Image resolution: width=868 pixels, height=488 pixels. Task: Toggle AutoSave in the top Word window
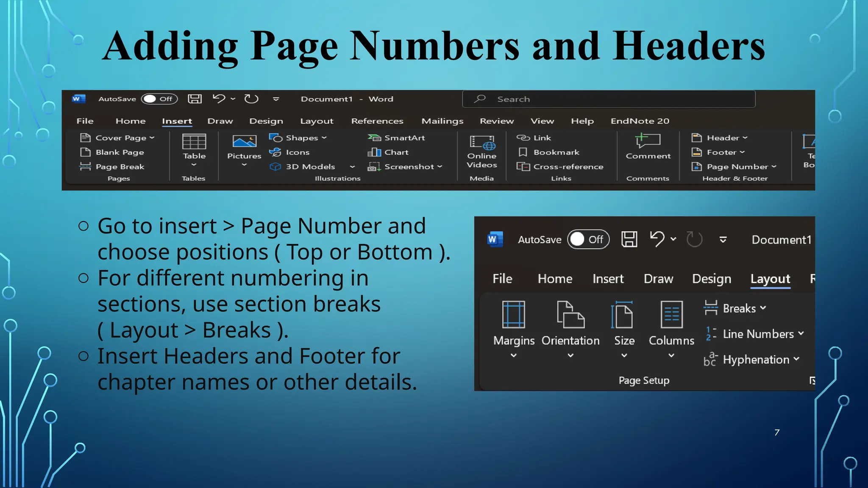[x=159, y=99]
